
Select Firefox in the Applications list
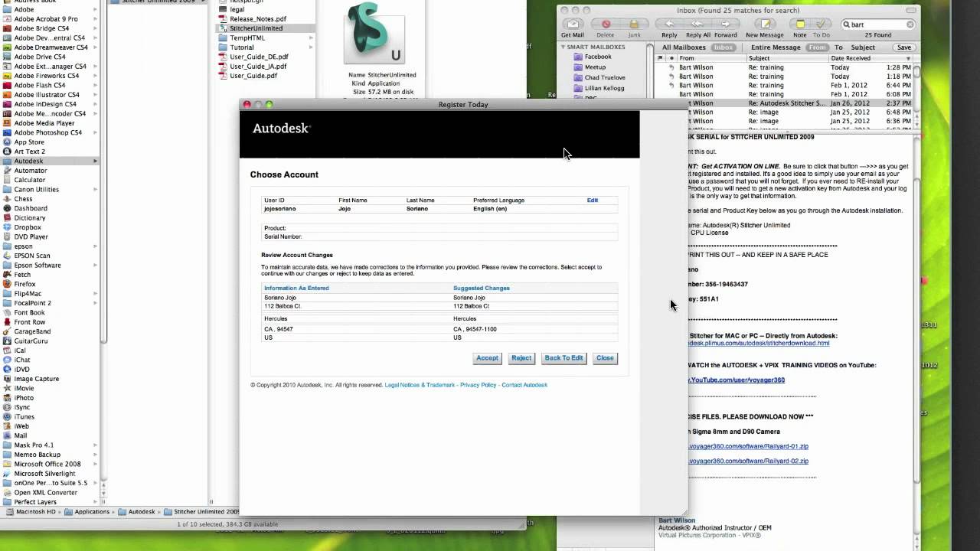pyautogui.click(x=24, y=284)
